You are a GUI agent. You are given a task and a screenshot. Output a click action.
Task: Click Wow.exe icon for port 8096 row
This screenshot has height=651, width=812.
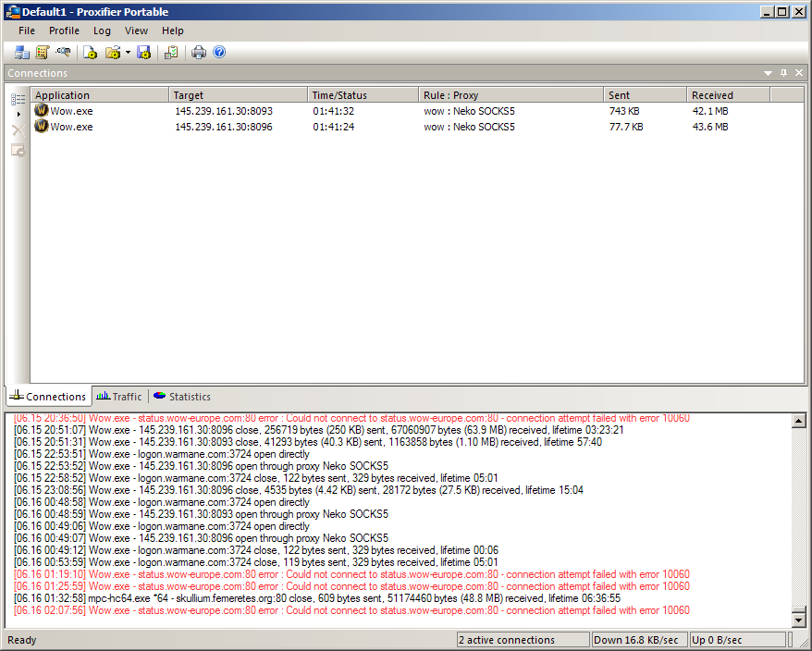pos(42,126)
